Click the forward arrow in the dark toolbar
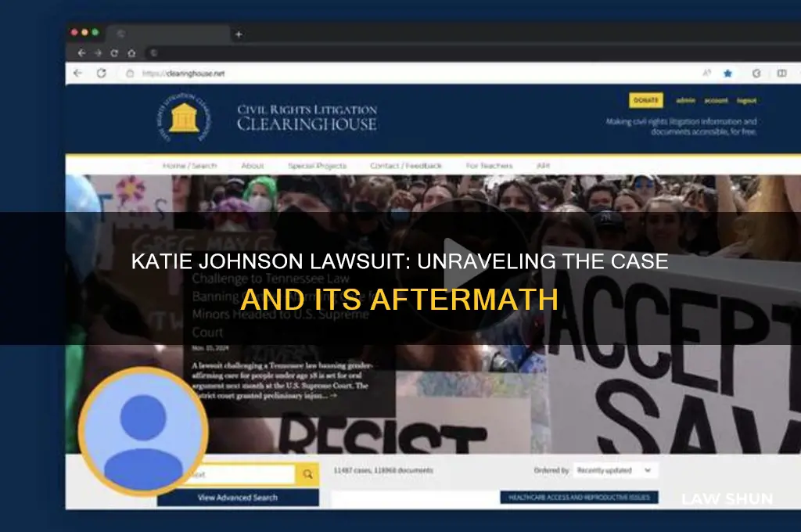The width and height of the screenshot is (801, 532). point(98,53)
